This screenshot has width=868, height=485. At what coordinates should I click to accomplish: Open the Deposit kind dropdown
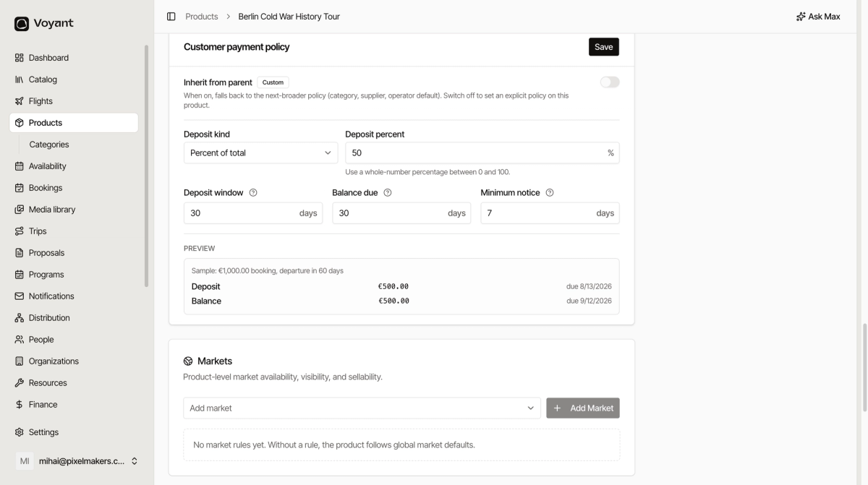point(260,153)
